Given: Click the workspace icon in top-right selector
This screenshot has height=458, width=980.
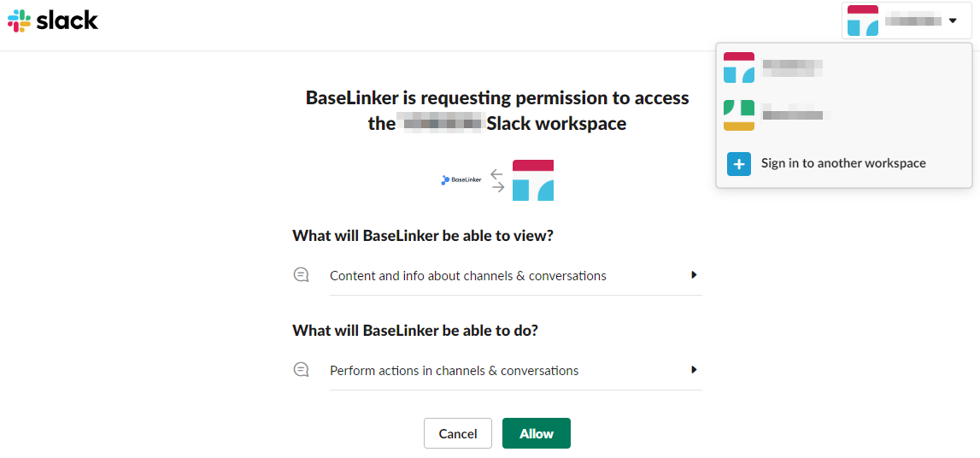Looking at the screenshot, I should pos(862,21).
